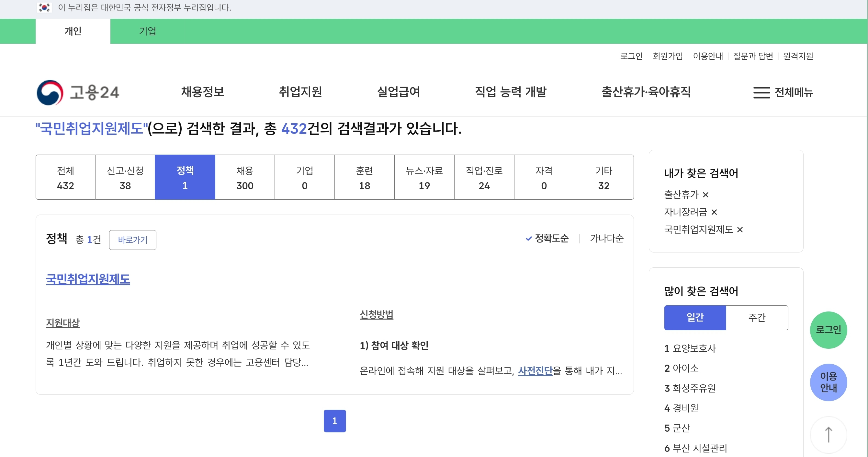Image resolution: width=868 pixels, height=457 pixels.
Task: Click the 고용24 logo icon
Action: point(50,92)
